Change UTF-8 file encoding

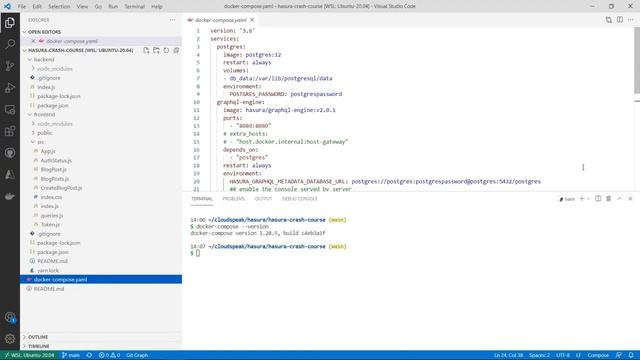pyautogui.click(x=563, y=355)
